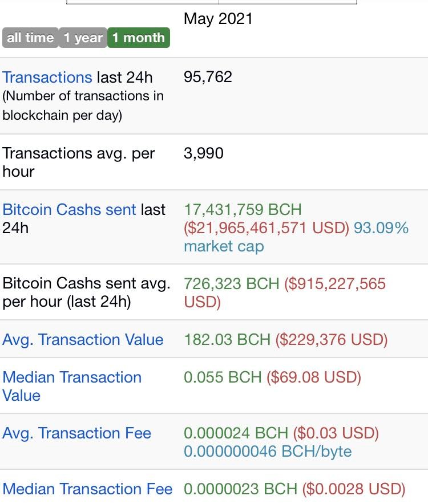Click the 93.09% market cap text
The image size is (428, 504).
pos(296,237)
